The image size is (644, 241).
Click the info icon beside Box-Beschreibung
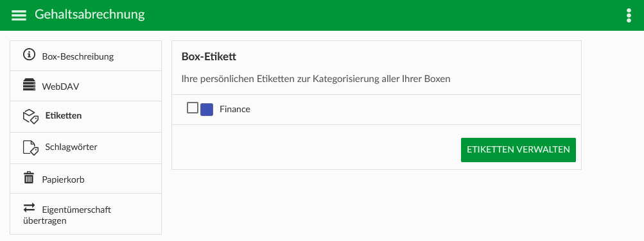coord(29,54)
